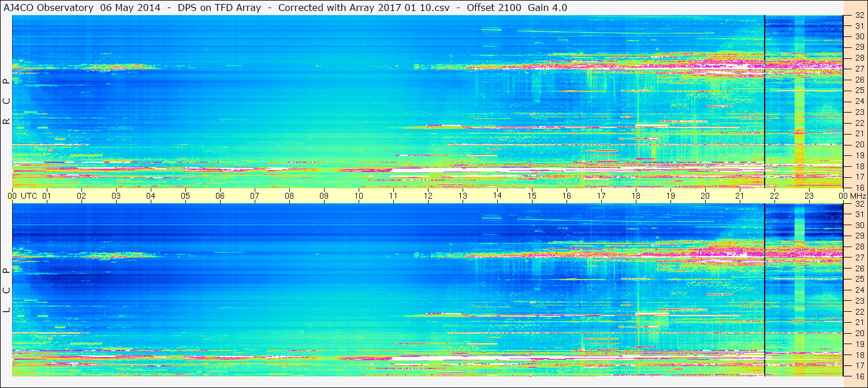
Task: Click the '08' hour label on time axis
Action: 289,196
